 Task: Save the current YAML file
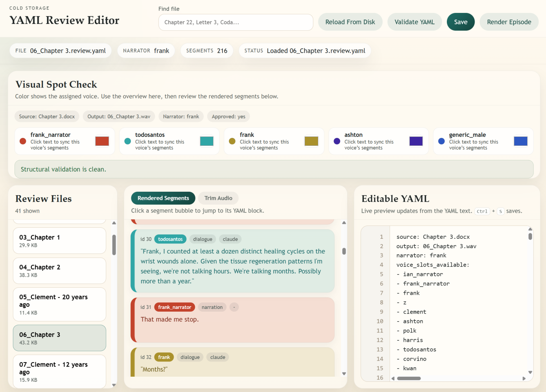[x=461, y=22]
